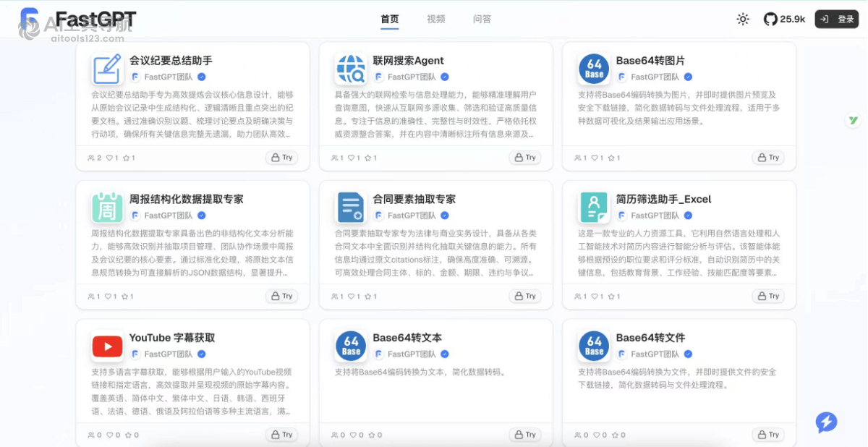Open Base64转图片 card title
868x447 pixels.
click(x=650, y=61)
